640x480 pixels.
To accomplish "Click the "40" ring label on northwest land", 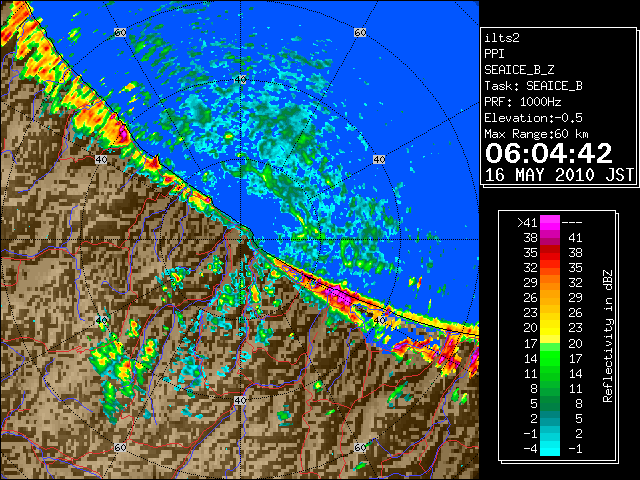I will pos(101,160).
